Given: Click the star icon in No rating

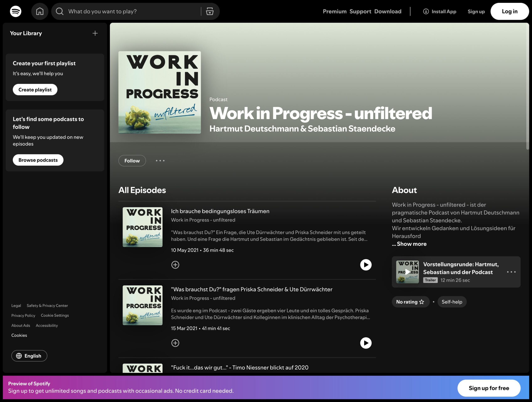Looking at the screenshot, I should (x=422, y=302).
